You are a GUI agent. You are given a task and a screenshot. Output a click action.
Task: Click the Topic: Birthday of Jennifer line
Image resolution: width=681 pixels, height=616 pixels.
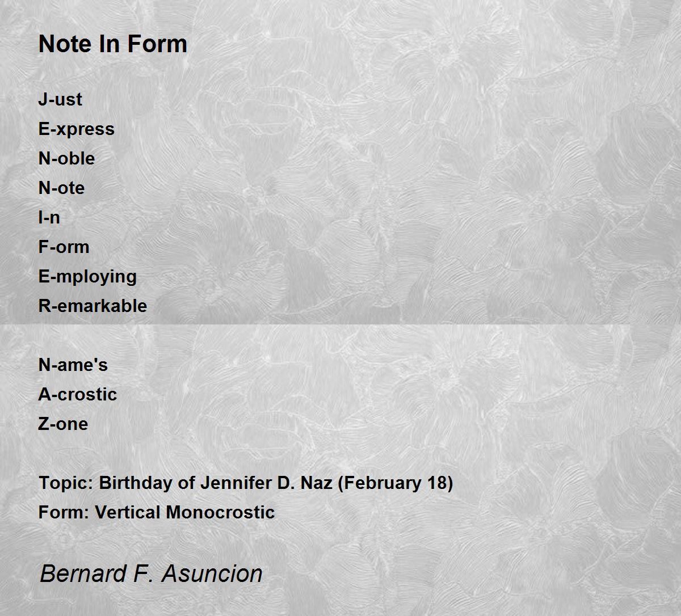tap(246, 483)
